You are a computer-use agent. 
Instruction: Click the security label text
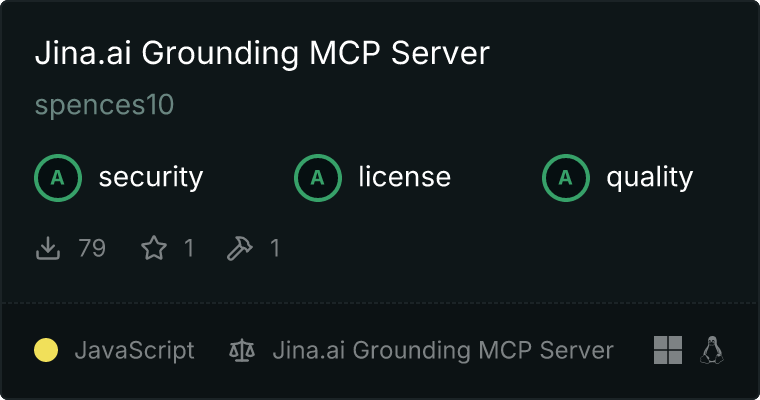[151, 177]
